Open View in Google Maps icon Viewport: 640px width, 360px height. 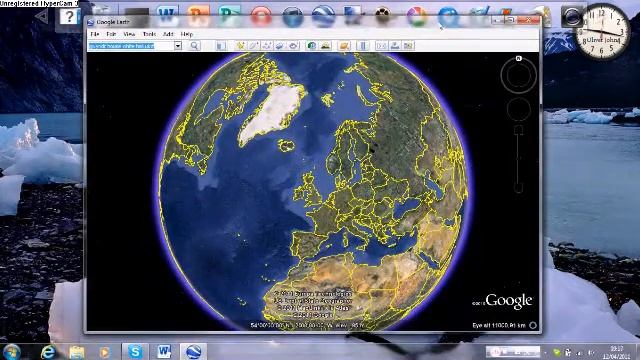tap(408, 46)
